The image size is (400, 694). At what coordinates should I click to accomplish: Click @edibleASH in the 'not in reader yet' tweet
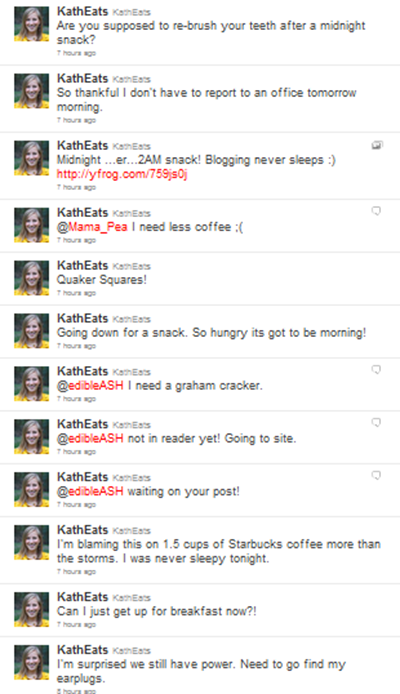[x=90, y=439]
